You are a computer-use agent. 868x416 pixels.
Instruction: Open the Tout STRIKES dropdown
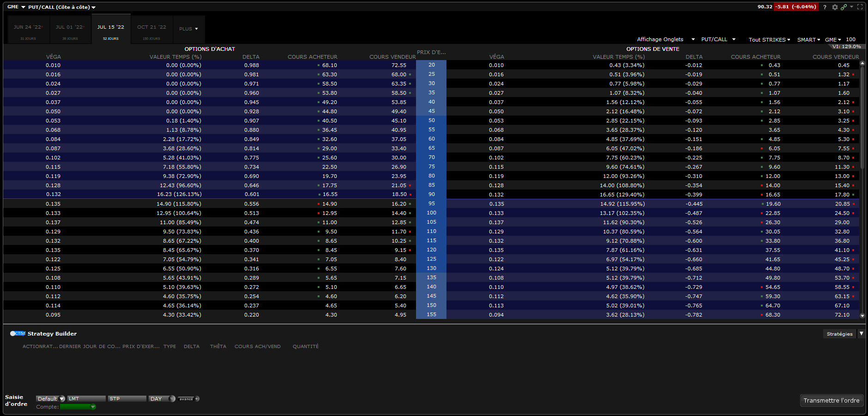(769, 40)
